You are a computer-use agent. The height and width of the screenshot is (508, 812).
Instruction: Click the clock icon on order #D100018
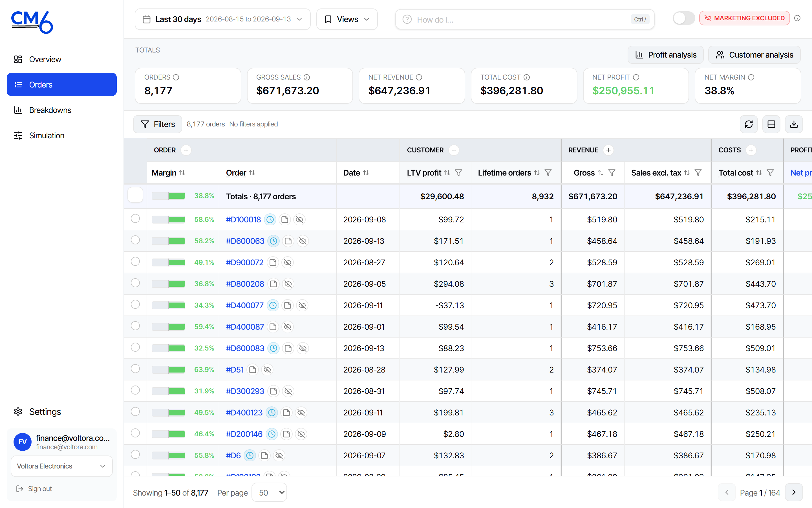click(270, 220)
